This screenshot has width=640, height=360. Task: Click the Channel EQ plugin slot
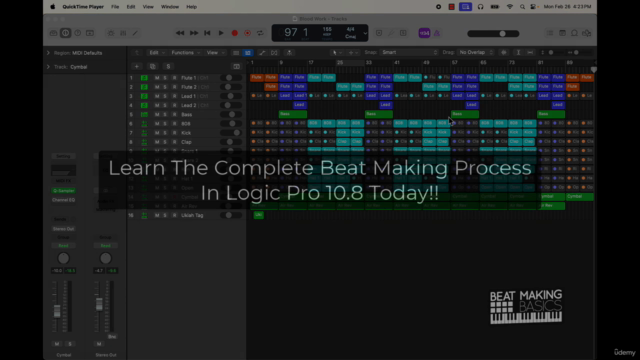(63, 200)
